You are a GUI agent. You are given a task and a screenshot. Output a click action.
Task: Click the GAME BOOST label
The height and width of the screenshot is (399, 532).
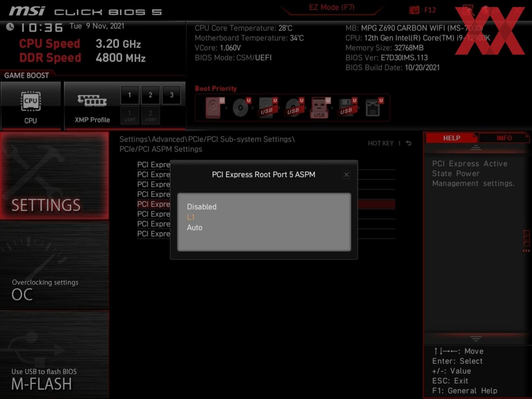(27, 75)
